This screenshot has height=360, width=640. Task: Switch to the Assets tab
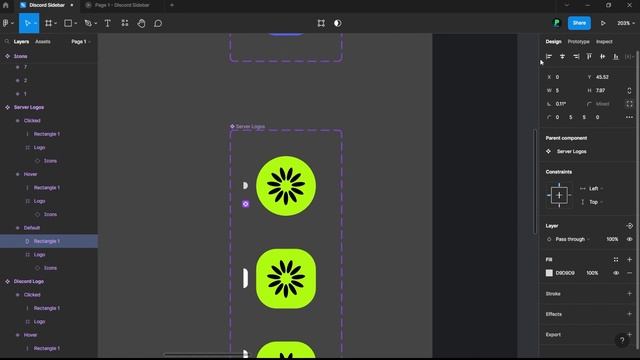43,42
